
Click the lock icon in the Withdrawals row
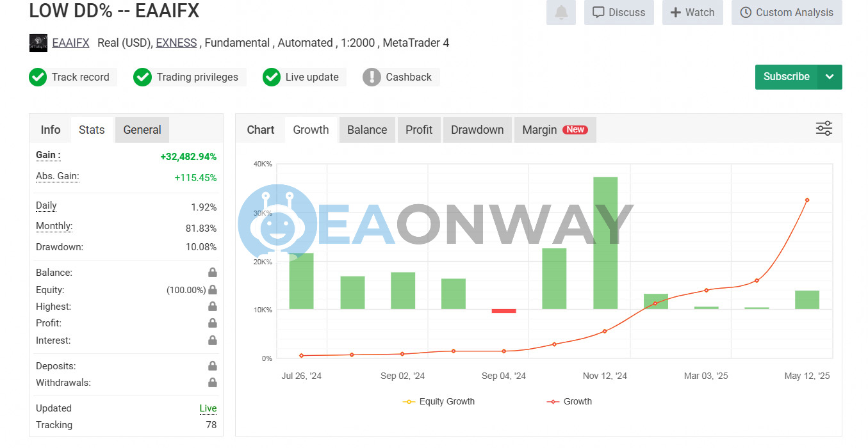[x=212, y=383]
